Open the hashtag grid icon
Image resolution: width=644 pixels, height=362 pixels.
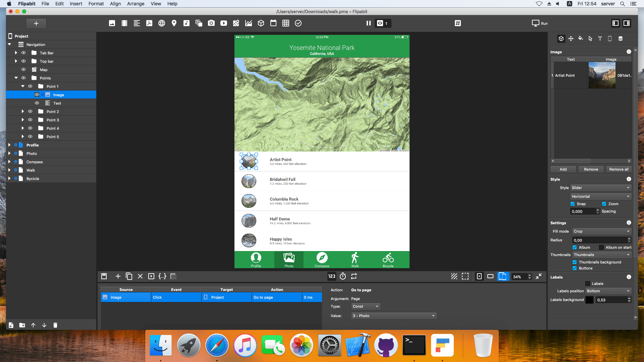coord(458,23)
